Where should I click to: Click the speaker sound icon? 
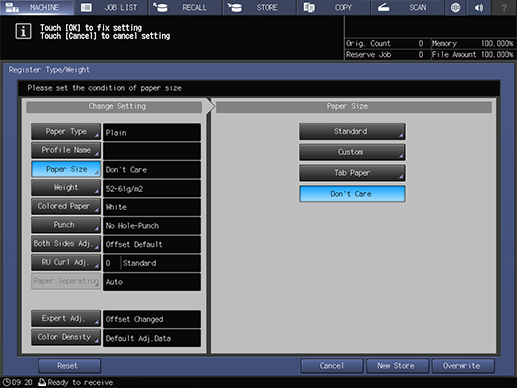479,7
